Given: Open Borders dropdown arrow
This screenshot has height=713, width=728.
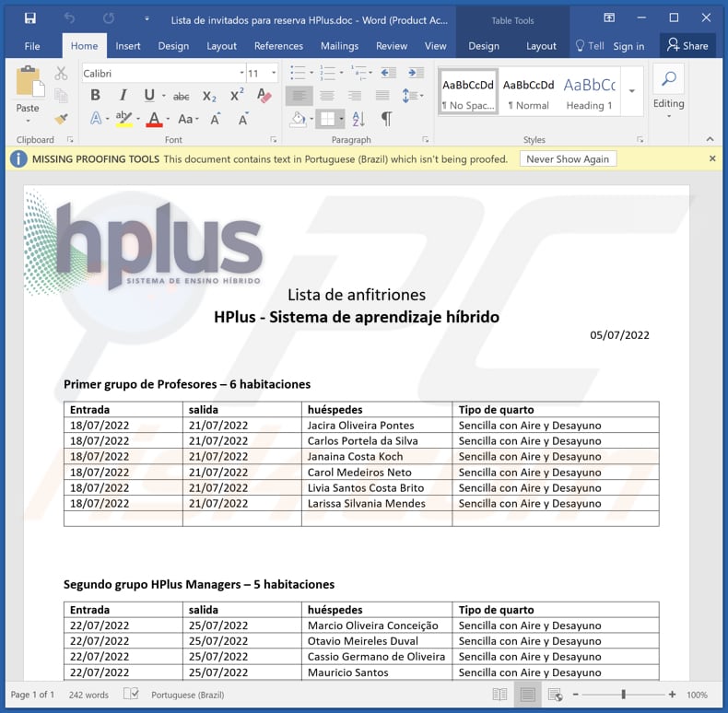Looking at the screenshot, I should click(341, 120).
